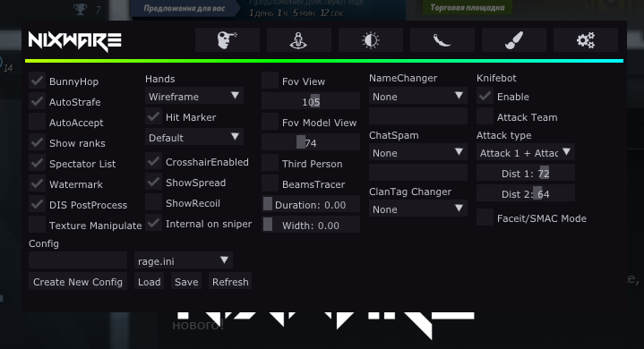Open the ClanTag Changer dropdown

coord(418,209)
